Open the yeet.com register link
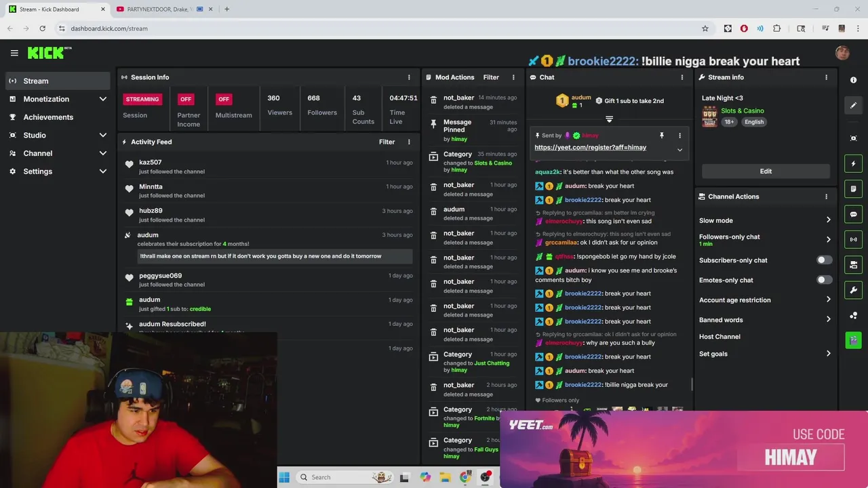Image resolution: width=868 pixels, height=488 pixels. click(590, 147)
